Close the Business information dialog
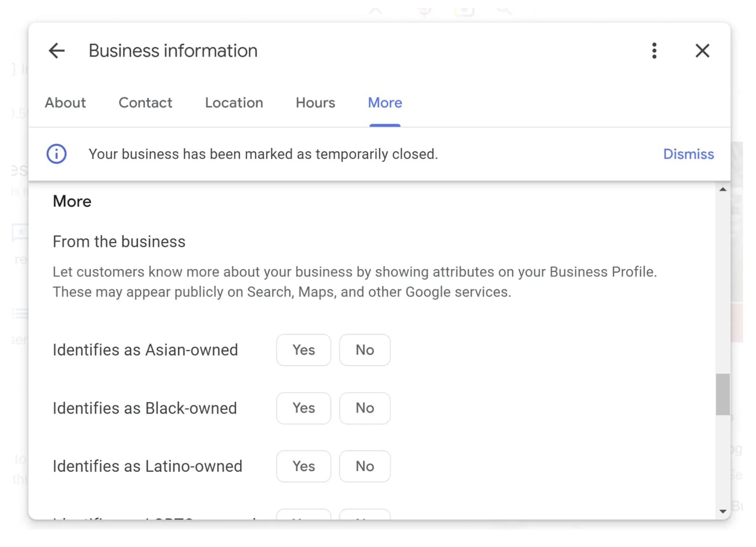 (702, 51)
